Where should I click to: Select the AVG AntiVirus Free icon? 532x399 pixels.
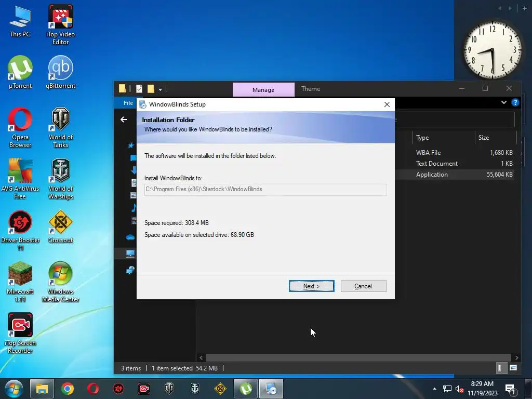click(20, 179)
